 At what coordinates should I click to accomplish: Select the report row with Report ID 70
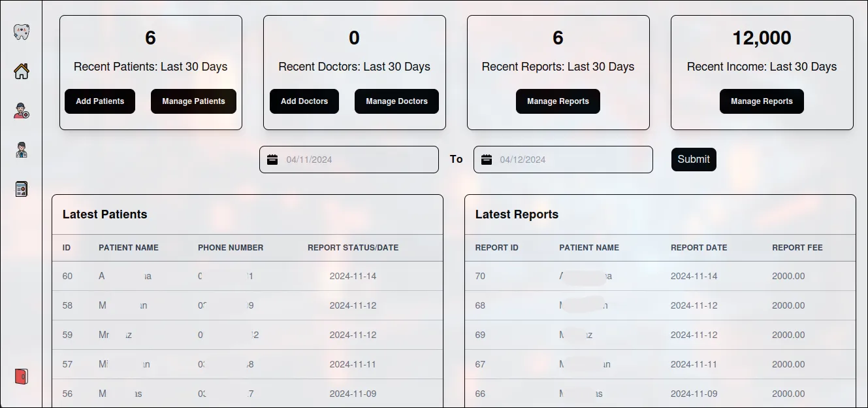(660, 276)
